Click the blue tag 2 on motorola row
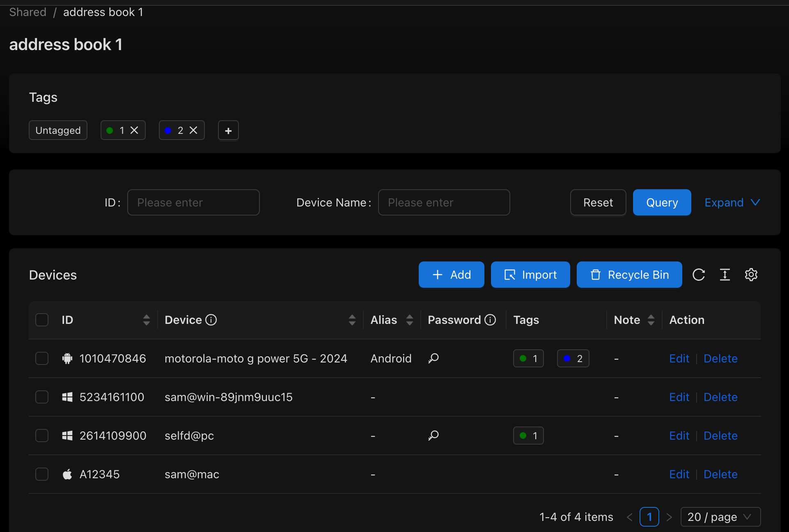This screenshot has width=789, height=532. 573,358
